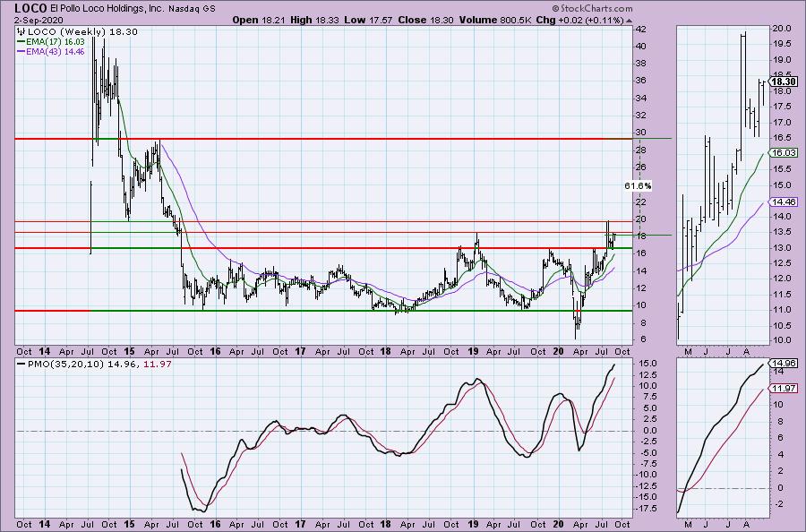Click the boxed 14.46 EMA tag
This screenshot has height=532, width=806.
(x=784, y=202)
